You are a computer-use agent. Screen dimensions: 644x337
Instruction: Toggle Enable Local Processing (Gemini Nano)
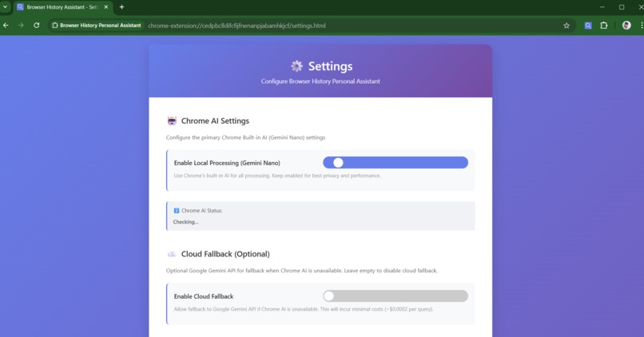click(395, 163)
